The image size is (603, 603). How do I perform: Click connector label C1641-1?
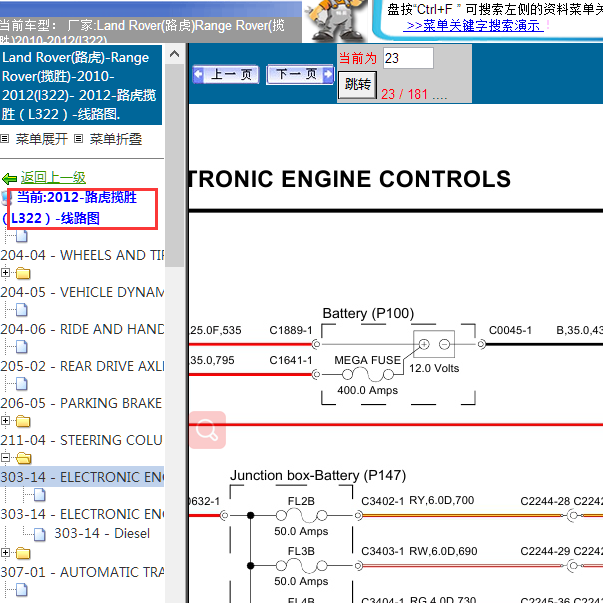[291, 360]
